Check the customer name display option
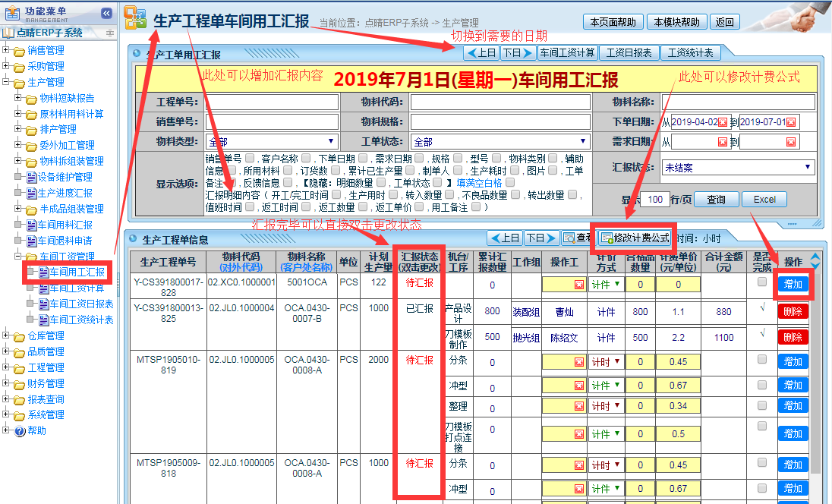 click(x=304, y=159)
